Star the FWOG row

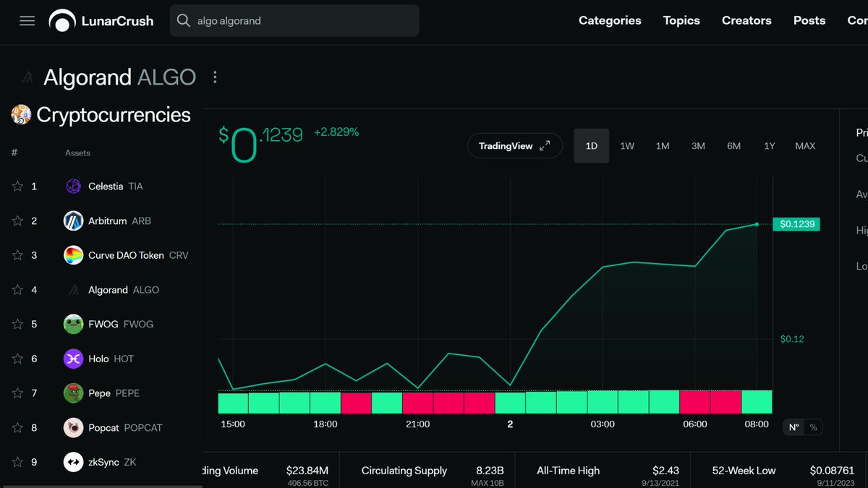click(x=17, y=325)
